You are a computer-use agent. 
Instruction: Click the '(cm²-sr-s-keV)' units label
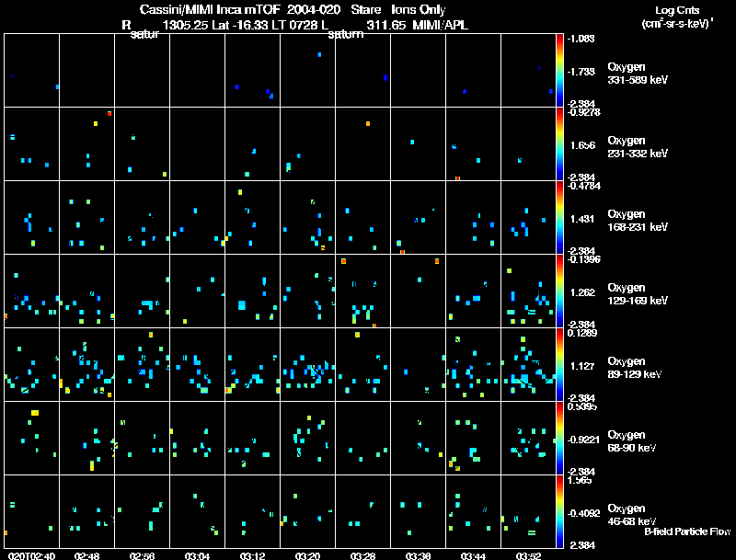coord(676,24)
